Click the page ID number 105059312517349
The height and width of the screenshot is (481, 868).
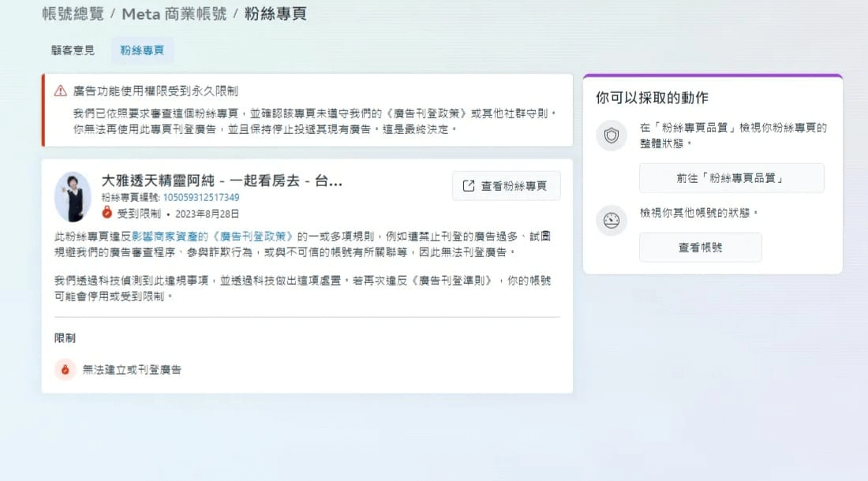[x=200, y=198]
